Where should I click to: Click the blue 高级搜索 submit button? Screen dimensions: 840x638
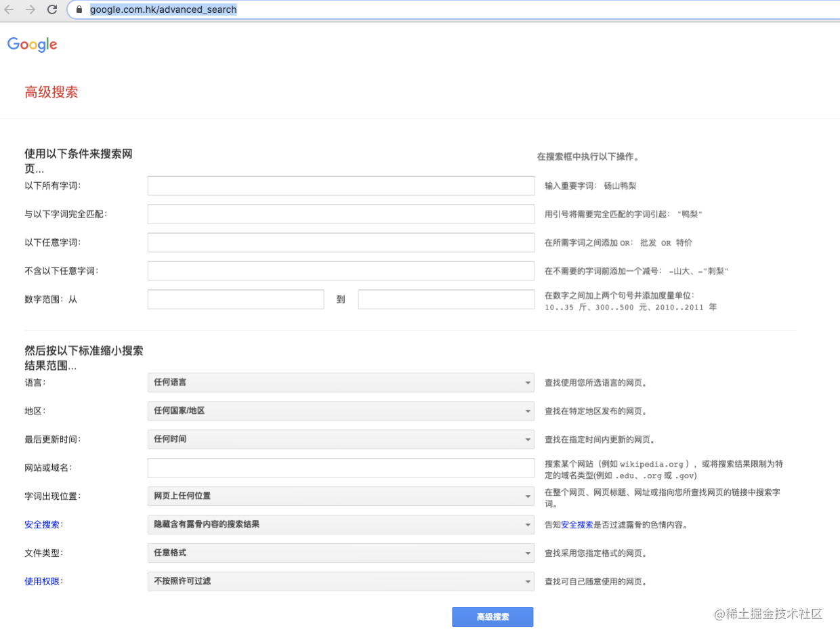[492, 617]
